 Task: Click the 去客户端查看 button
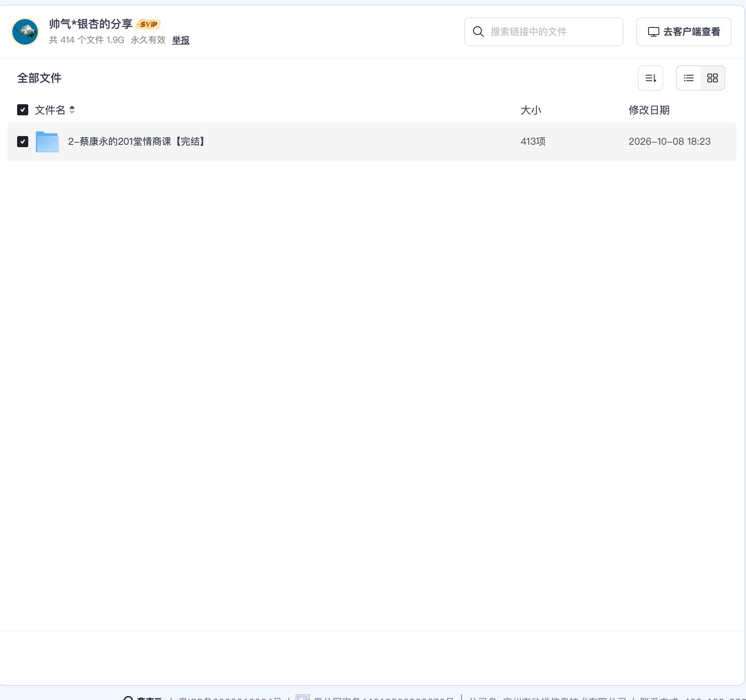(x=684, y=32)
